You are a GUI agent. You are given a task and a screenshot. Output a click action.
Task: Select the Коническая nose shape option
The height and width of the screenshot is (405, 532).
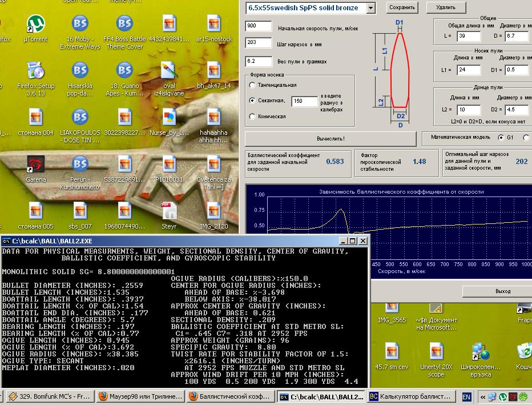(252, 117)
